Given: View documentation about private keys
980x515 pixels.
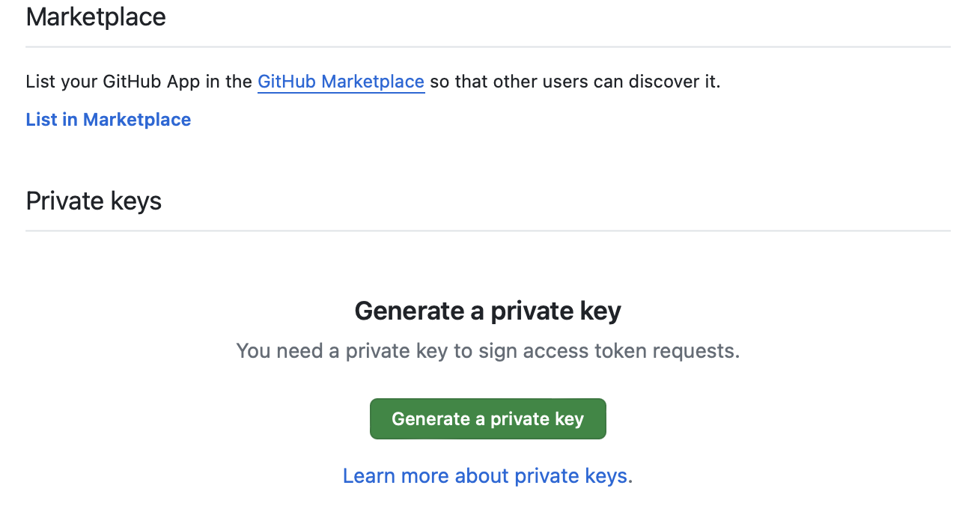Looking at the screenshot, I should 485,475.
